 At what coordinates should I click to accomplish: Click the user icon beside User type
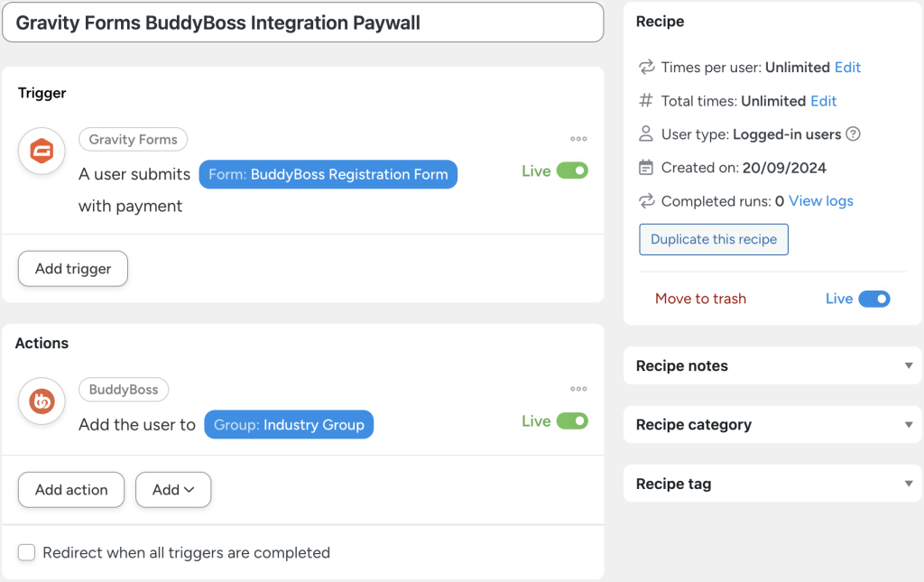[645, 134]
